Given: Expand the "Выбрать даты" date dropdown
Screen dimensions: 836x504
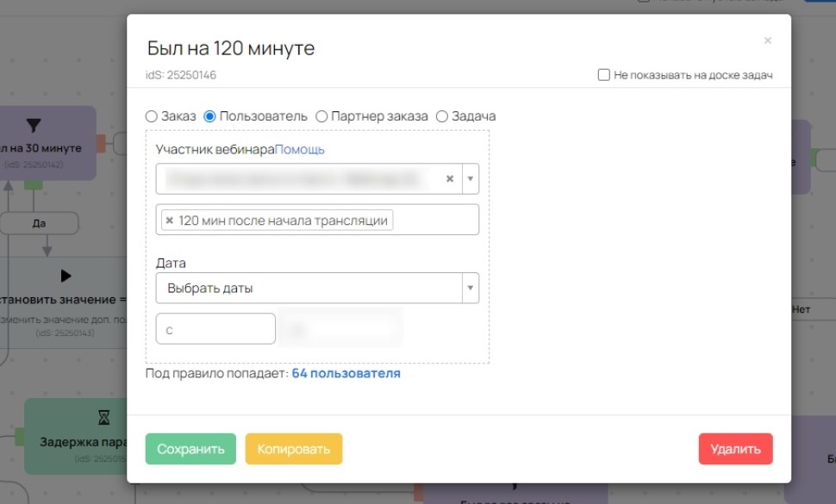Looking at the screenshot, I should pos(470,288).
